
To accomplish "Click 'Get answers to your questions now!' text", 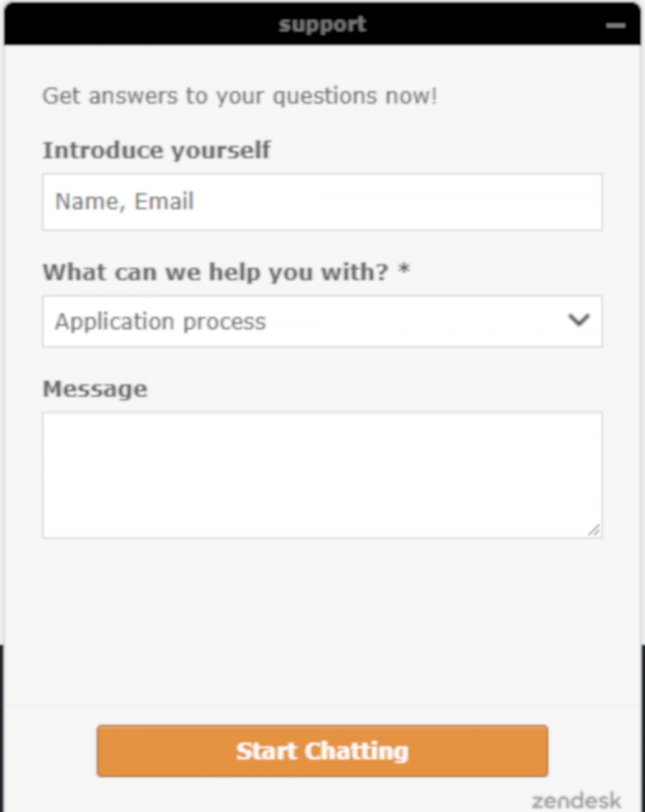I will click(239, 96).
